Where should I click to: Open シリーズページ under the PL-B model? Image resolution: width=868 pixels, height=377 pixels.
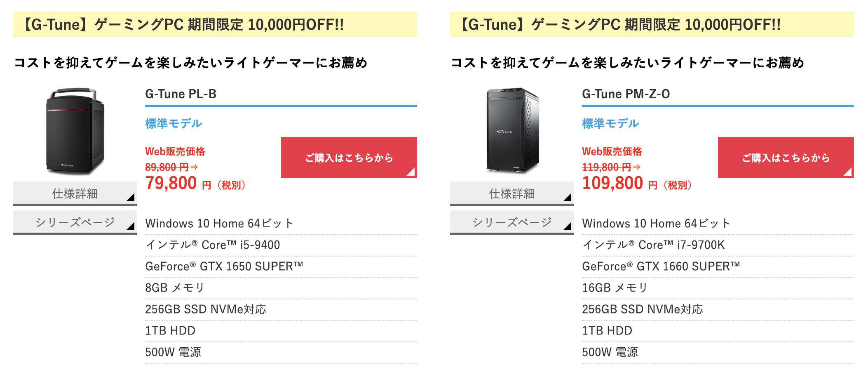(75, 222)
